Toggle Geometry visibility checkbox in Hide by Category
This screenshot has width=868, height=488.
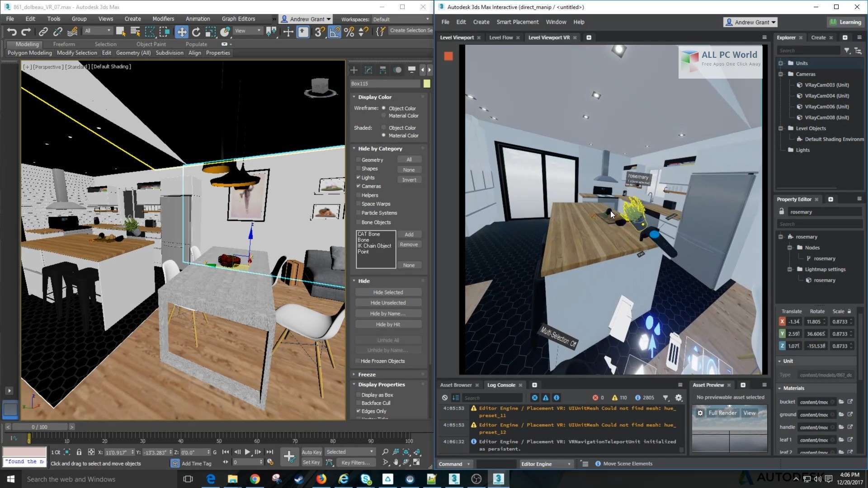pyautogui.click(x=359, y=159)
